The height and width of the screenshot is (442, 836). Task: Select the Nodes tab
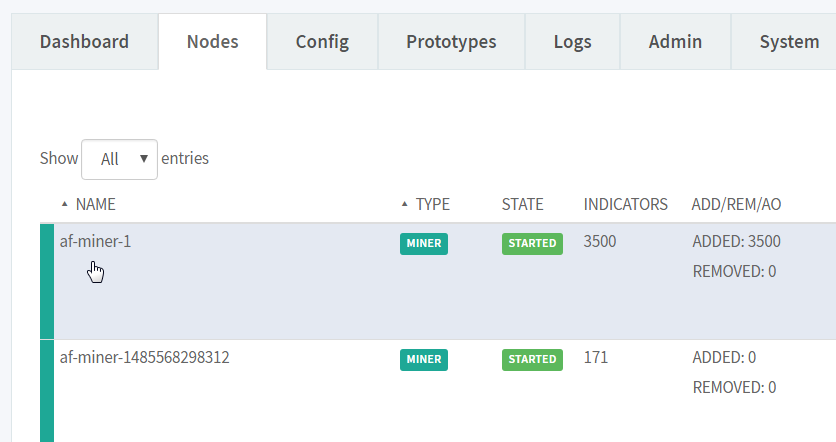point(212,42)
